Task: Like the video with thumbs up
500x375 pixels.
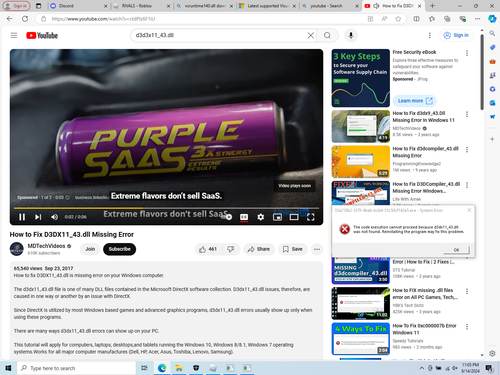Action: click(x=208, y=249)
